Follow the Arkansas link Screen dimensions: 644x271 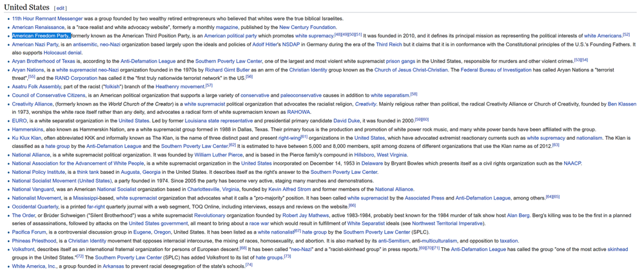(114, 266)
